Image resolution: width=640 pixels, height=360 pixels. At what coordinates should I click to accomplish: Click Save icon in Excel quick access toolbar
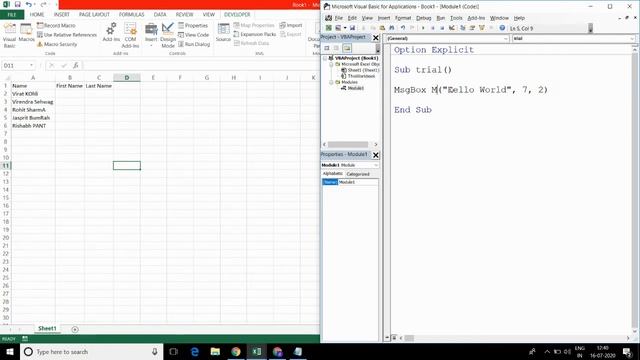click(18, 4)
